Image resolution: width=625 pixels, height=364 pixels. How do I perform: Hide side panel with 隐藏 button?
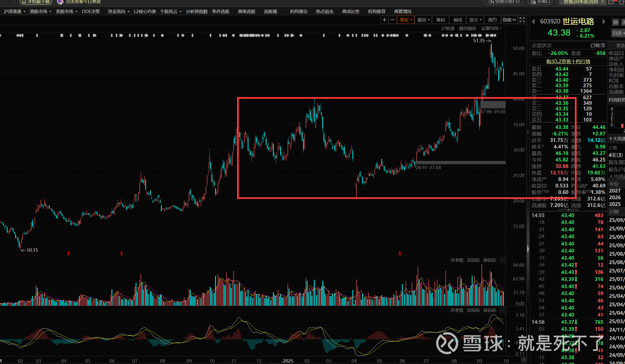click(x=509, y=20)
